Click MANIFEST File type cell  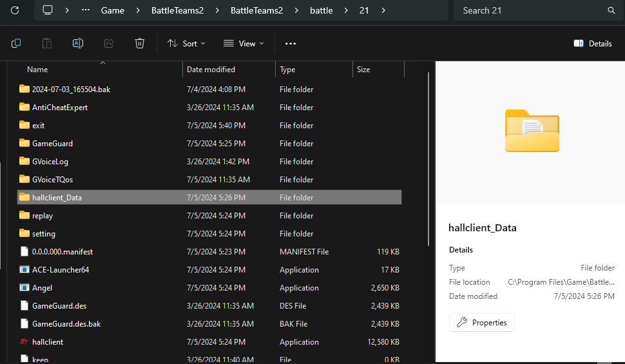(x=304, y=251)
